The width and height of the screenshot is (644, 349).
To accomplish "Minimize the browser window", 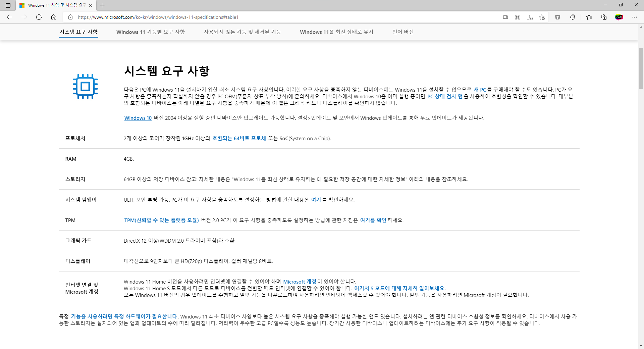I will (605, 5).
